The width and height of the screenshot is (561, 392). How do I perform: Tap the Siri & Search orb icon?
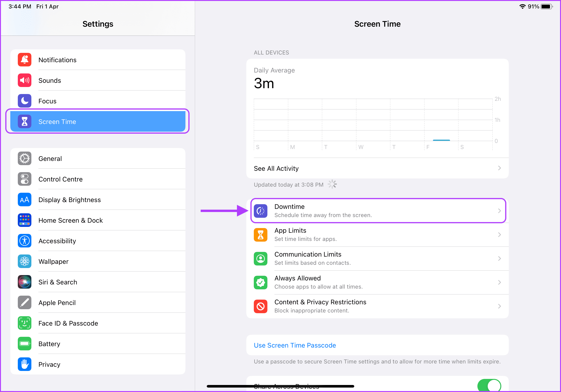coord(24,282)
